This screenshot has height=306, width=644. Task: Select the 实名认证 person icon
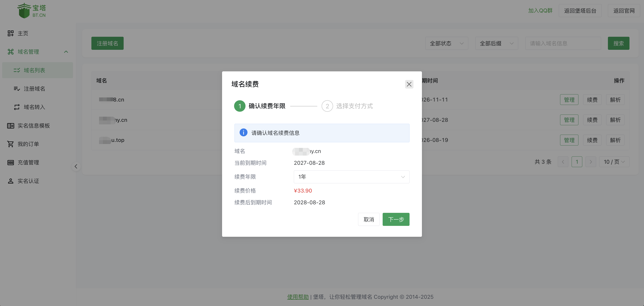pyautogui.click(x=10, y=181)
